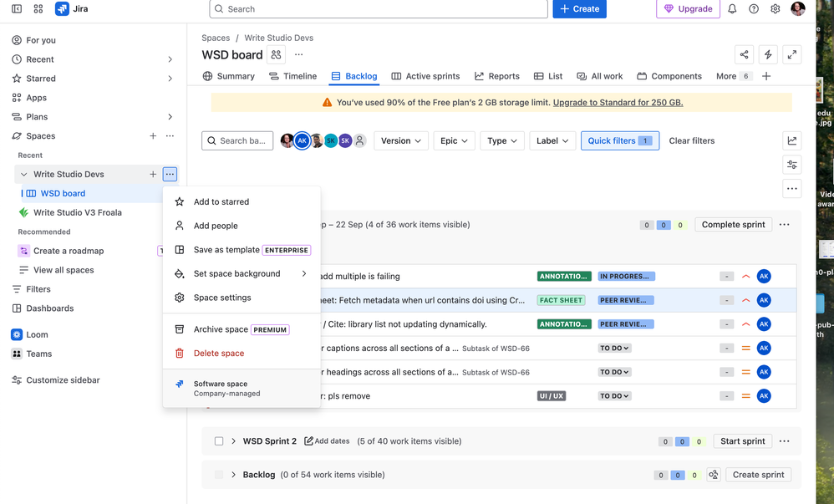
Task: Collapse the sidebar with the panel icon
Action: 17,9
